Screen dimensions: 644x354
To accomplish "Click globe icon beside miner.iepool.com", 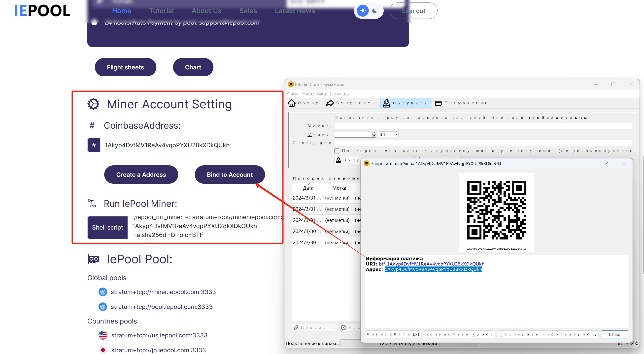I will tap(103, 292).
